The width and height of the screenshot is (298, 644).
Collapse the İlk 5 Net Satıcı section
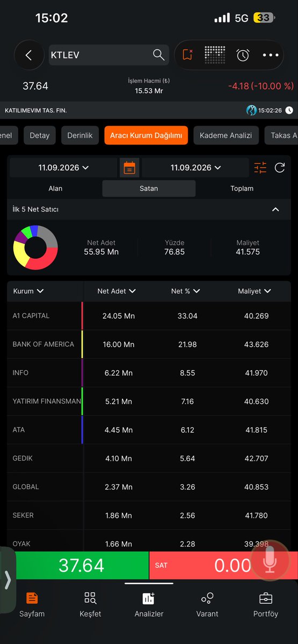(275, 209)
